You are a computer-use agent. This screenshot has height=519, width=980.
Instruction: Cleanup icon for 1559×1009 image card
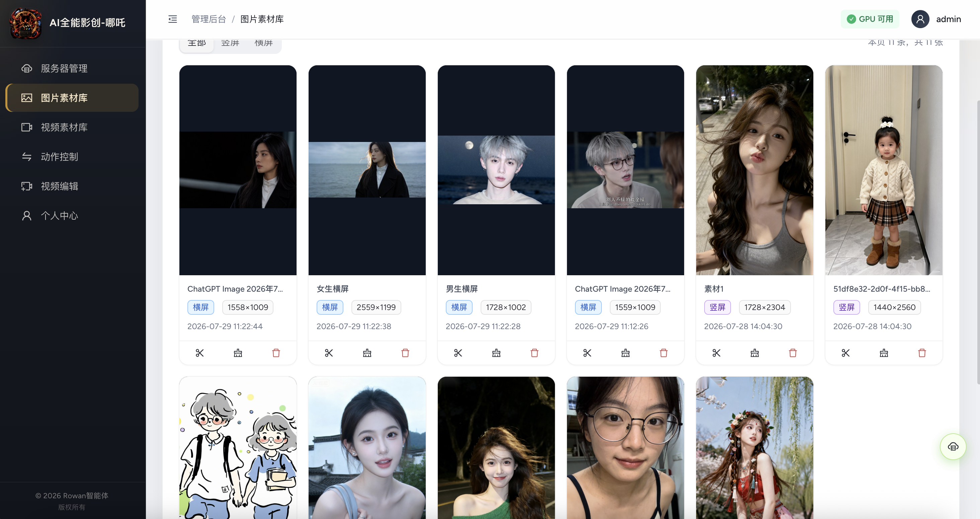626,353
